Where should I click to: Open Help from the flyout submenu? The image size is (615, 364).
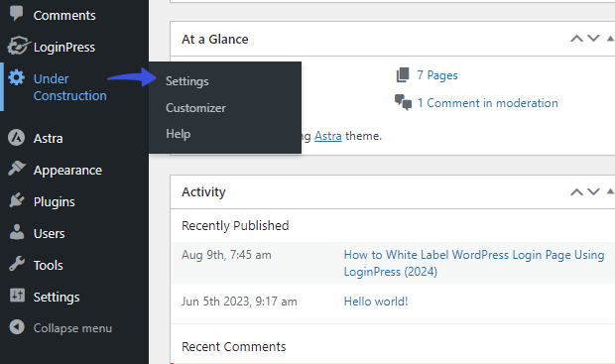click(x=179, y=134)
